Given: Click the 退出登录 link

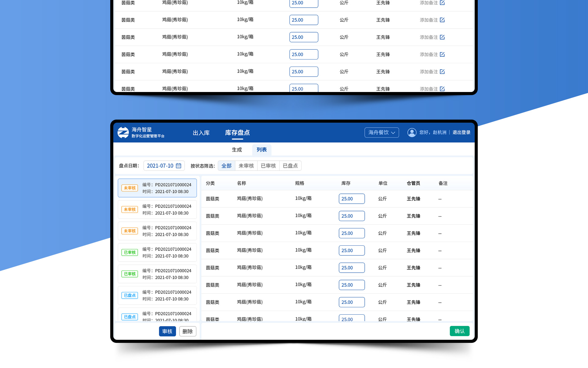Looking at the screenshot, I should tap(461, 132).
